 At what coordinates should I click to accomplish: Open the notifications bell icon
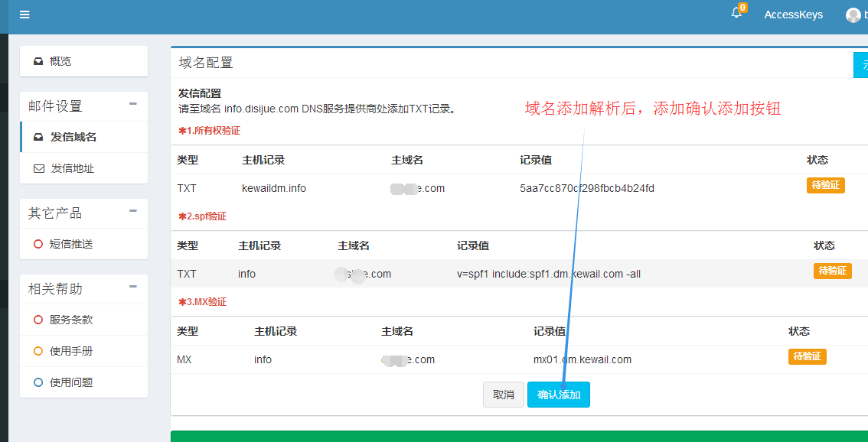point(736,13)
